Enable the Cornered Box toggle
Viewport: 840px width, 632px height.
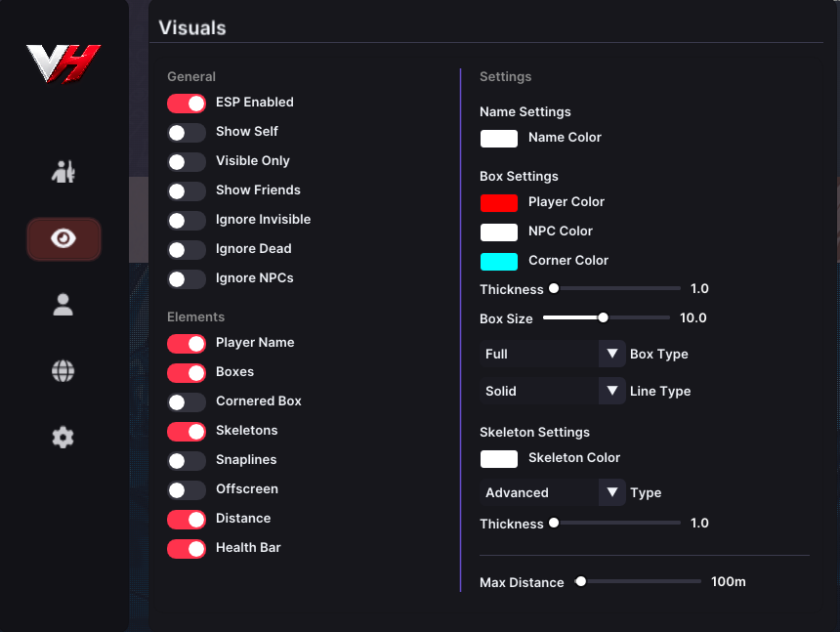[187, 402]
